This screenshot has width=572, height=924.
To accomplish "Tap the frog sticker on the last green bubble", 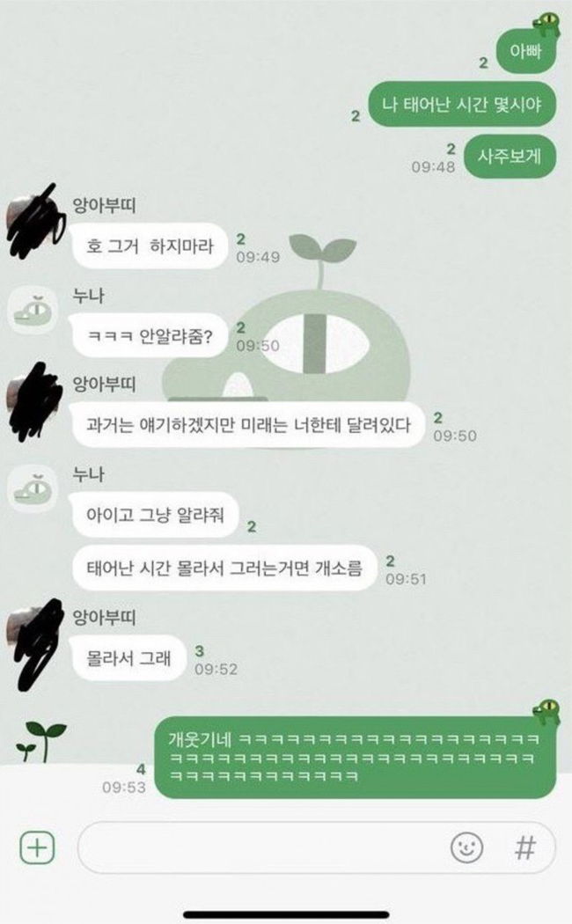I will [546, 711].
